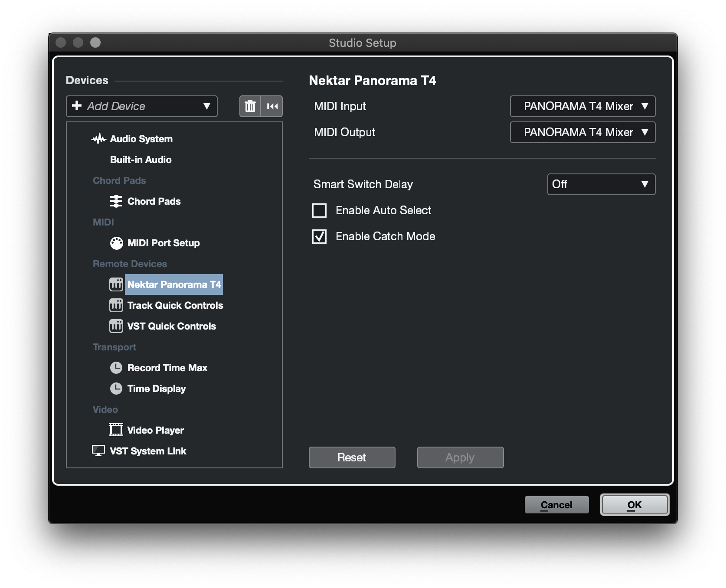
Task: Open the MIDI Input port dropdown
Action: coord(582,106)
